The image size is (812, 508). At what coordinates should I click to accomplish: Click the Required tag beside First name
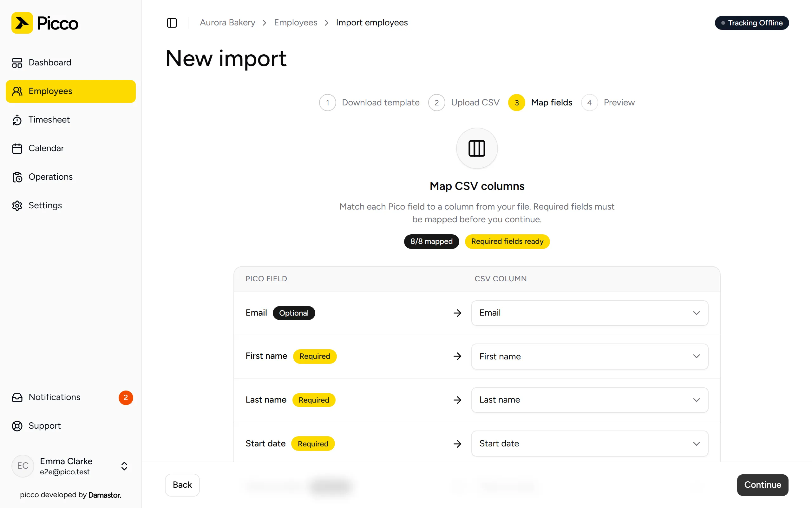[315, 357]
